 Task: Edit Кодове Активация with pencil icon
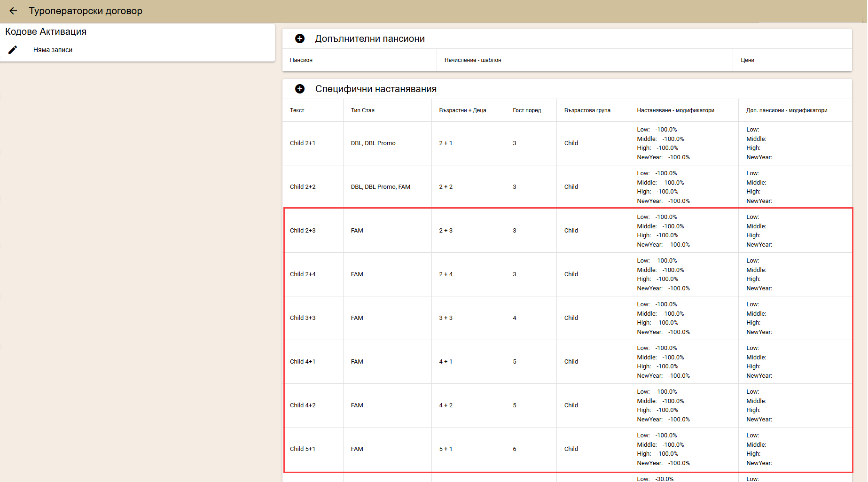[x=13, y=50]
